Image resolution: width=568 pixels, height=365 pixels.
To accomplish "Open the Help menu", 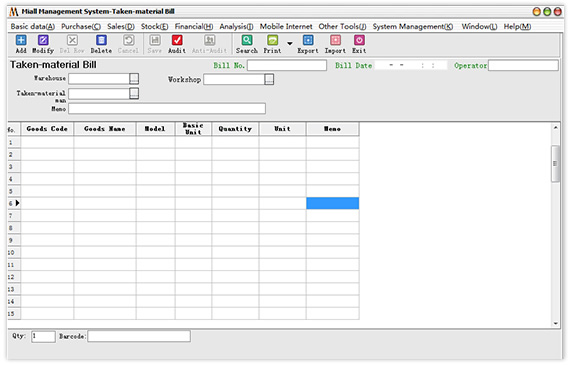I will (x=517, y=26).
